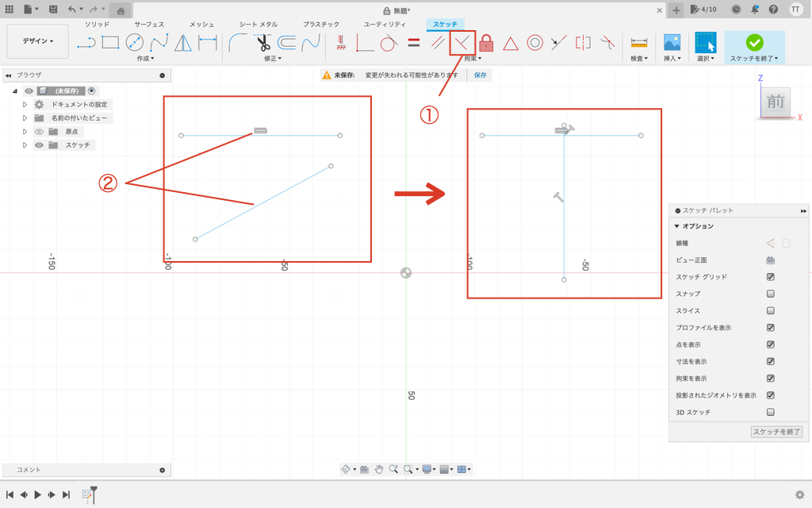Select the Pan hand tool

[x=378, y=469]
